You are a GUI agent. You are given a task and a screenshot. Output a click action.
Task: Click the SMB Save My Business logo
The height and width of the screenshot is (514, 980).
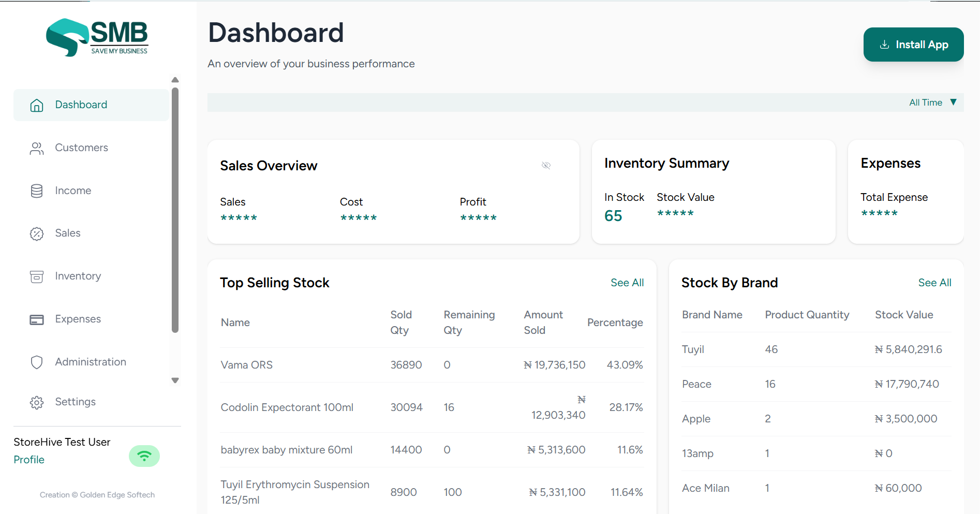coord(97,37)
